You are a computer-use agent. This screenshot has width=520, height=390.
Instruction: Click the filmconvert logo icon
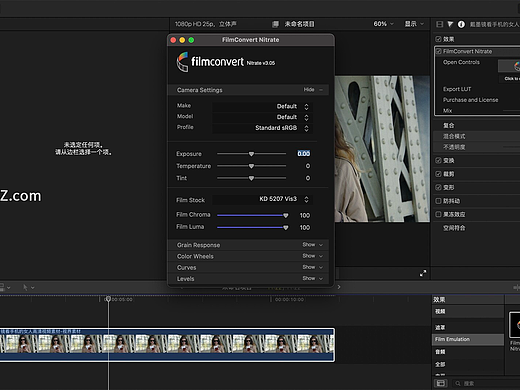[182, 62]
